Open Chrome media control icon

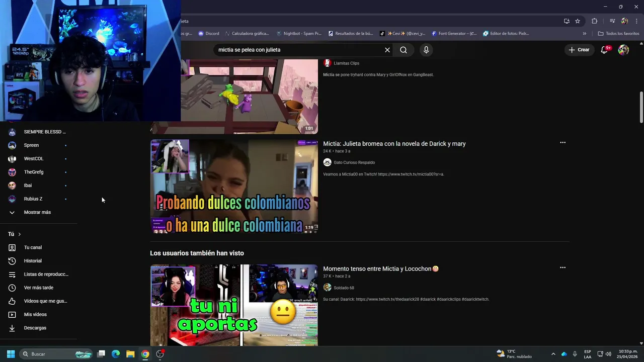[x=612, y=21]
